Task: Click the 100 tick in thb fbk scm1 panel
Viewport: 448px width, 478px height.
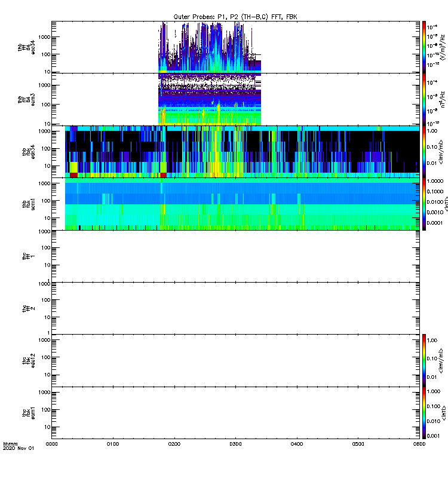Action: [47, 201]
